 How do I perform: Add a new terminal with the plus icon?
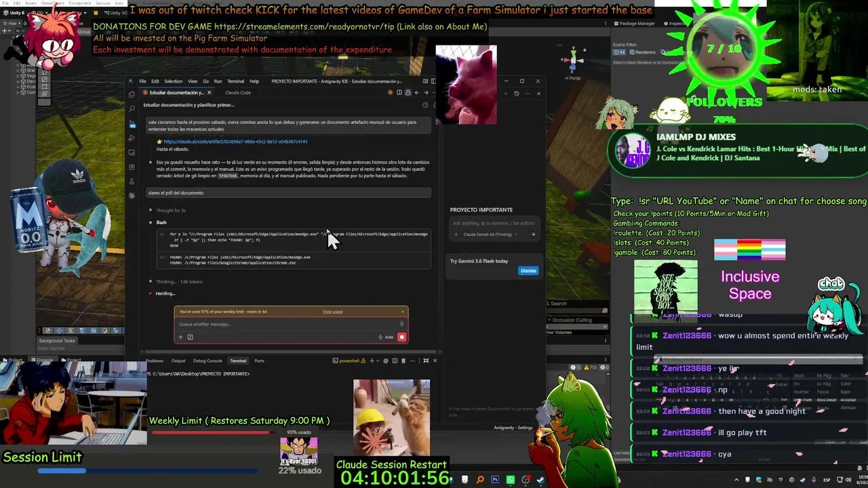click(372, 361)
